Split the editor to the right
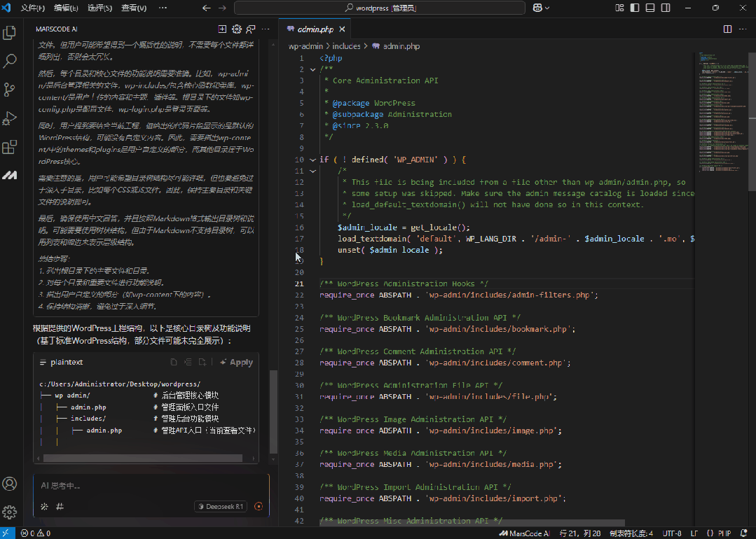The image size is (756, 539). click(x=727, y=29)
